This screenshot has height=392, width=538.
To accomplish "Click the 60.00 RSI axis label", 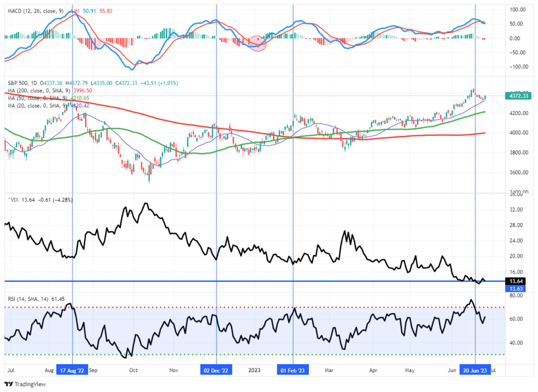I will 516,319.
